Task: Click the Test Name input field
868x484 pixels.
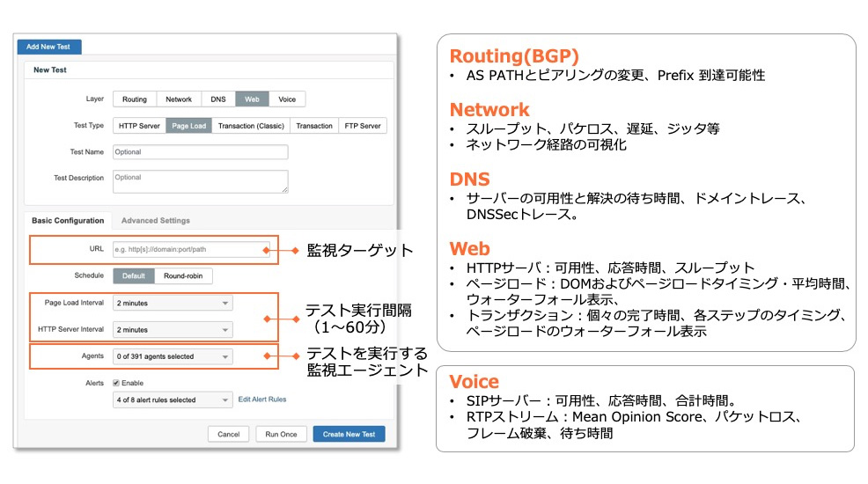Action: [x=200, y=152]
